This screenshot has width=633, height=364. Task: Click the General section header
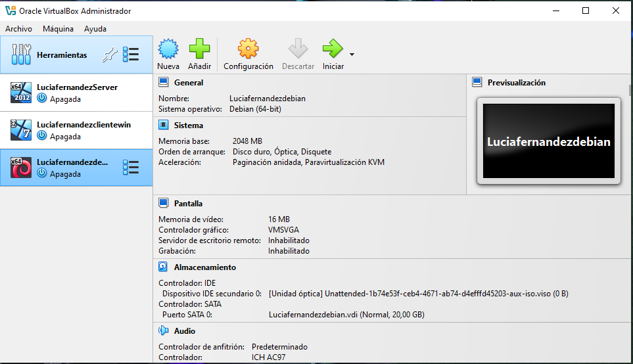188,83
